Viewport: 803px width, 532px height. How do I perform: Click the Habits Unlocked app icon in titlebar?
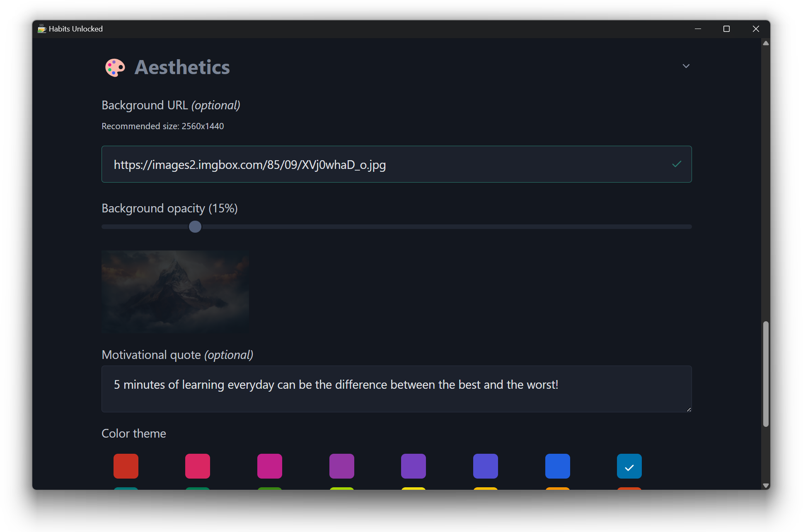(41, 29)
